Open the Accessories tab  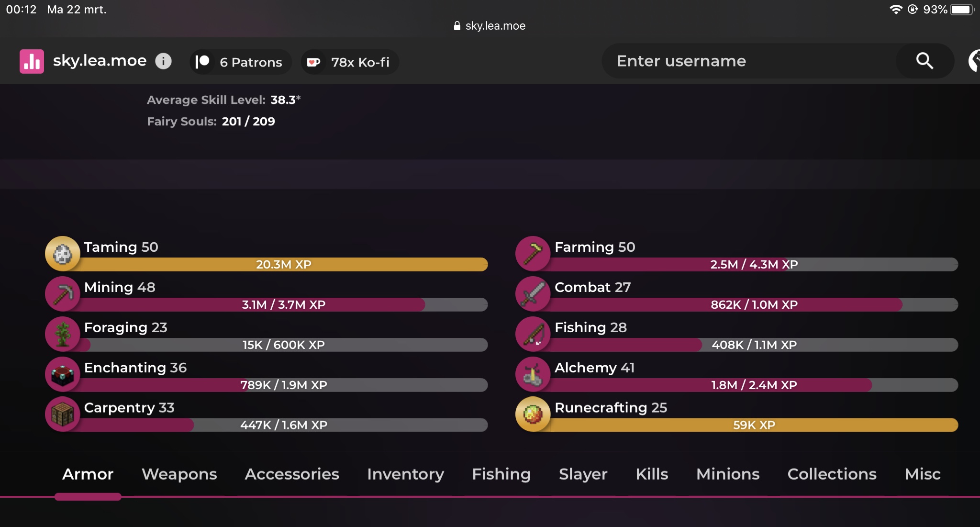coord(292,474)
